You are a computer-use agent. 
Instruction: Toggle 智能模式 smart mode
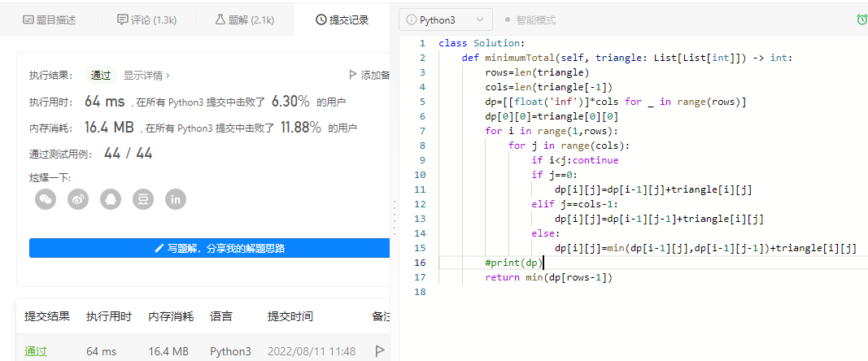[x=530, y=20]
